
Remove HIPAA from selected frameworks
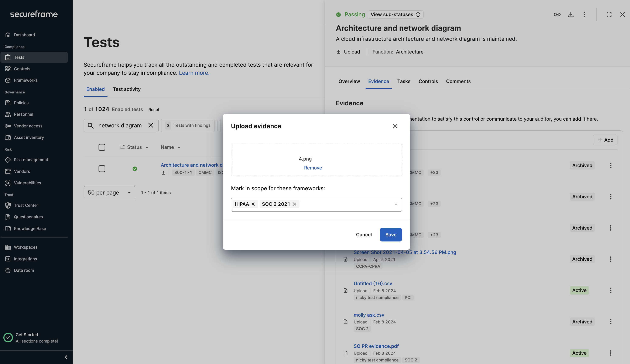(x=253, y=204)
